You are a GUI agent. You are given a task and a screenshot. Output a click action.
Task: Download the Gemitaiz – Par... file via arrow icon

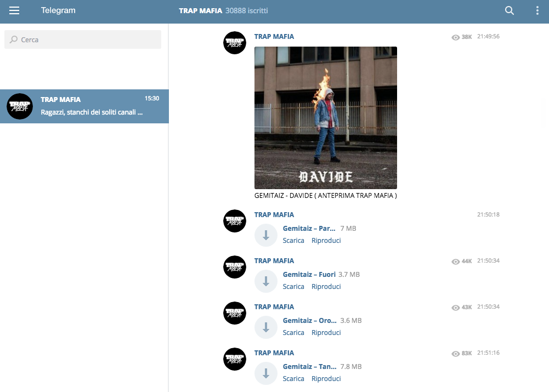coord(266,235)
